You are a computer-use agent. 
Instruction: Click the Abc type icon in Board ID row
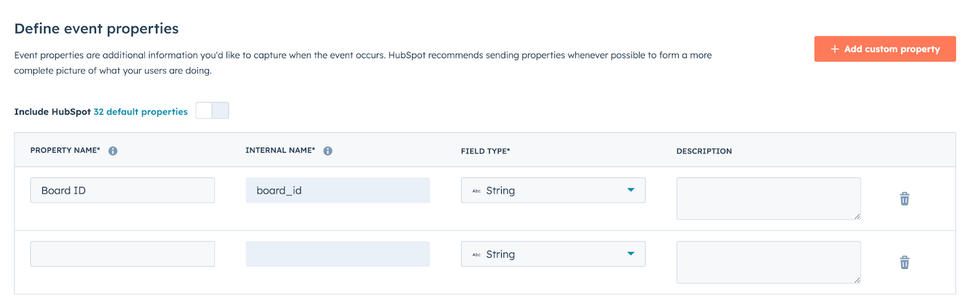(477, 191)
